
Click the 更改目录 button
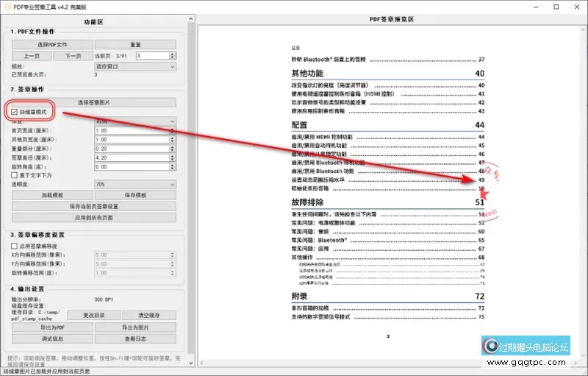click(x=94, y=315)
